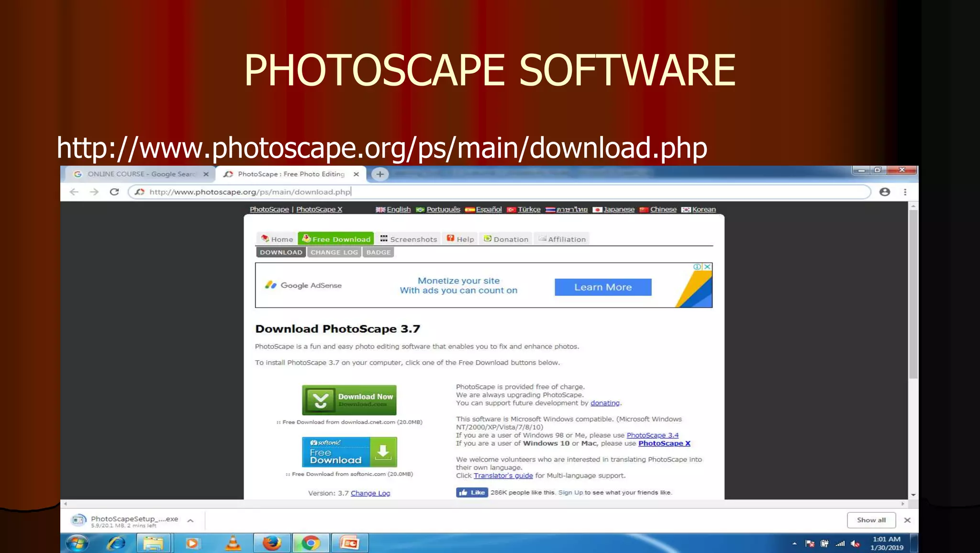Click the browser back arrow

pos(74,192)
